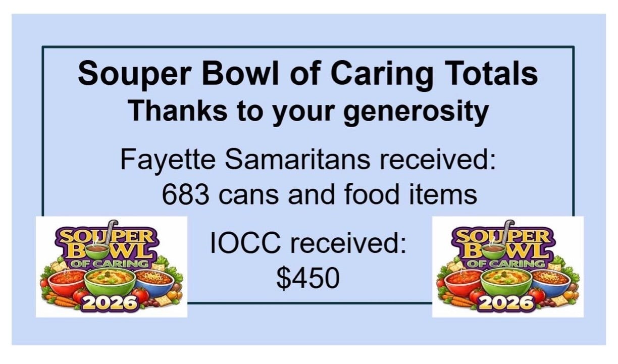Click the "OF CARING" banner in left logo
618x364 pixels.
(x=111, y=263)
